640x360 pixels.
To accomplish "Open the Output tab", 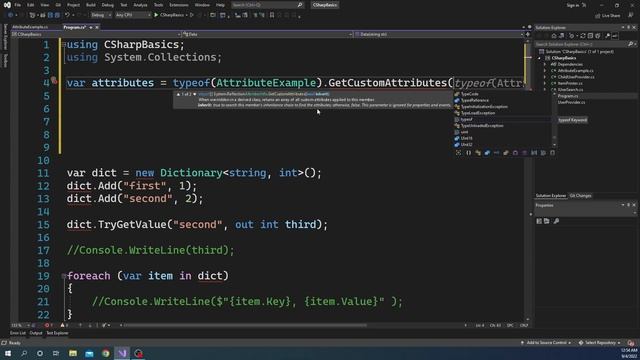I will pos(36,333).
